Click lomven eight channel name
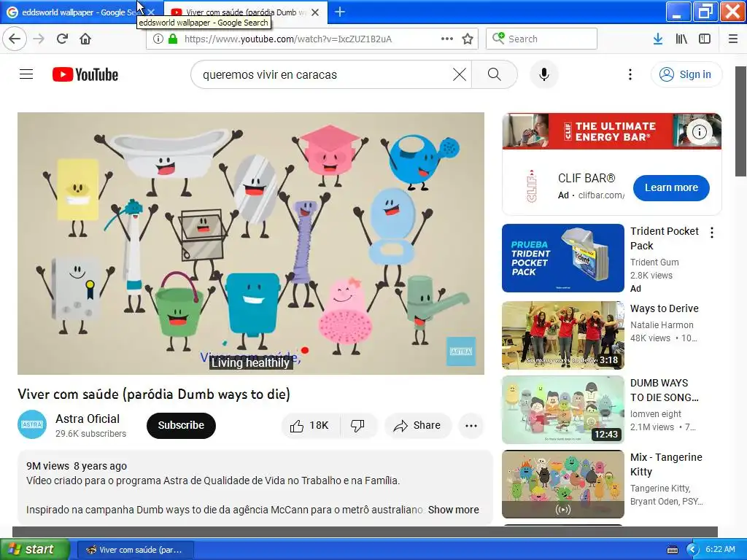Image resolution: width=747 pixels, height=560 pixels. point(656,414)
